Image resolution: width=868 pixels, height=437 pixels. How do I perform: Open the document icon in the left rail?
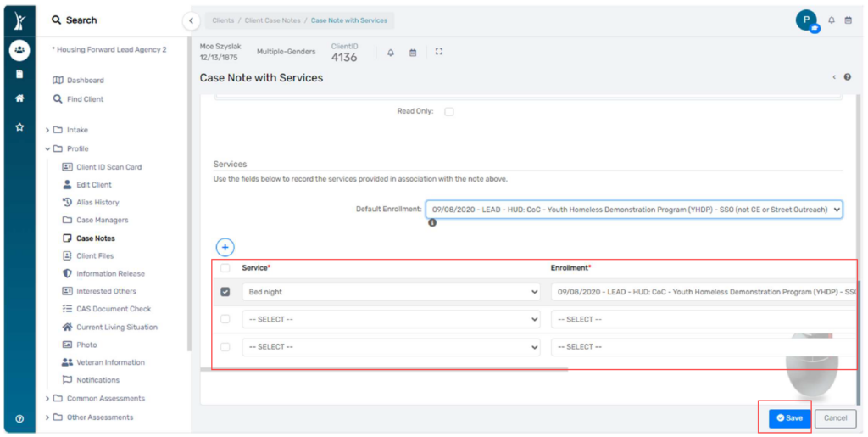pyautogui.click(x=19, y=74)
